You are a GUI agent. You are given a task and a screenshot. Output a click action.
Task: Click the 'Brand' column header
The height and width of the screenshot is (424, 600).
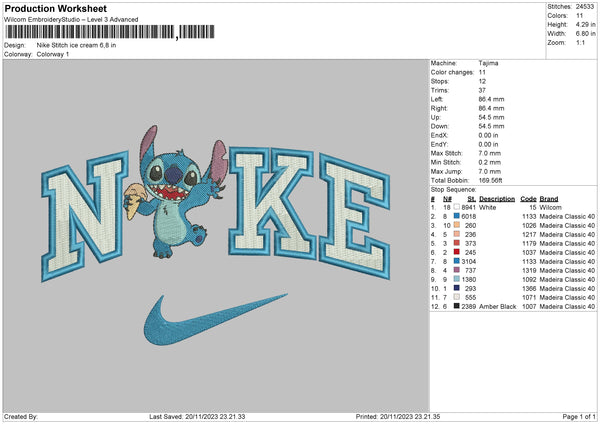(549, 199)
